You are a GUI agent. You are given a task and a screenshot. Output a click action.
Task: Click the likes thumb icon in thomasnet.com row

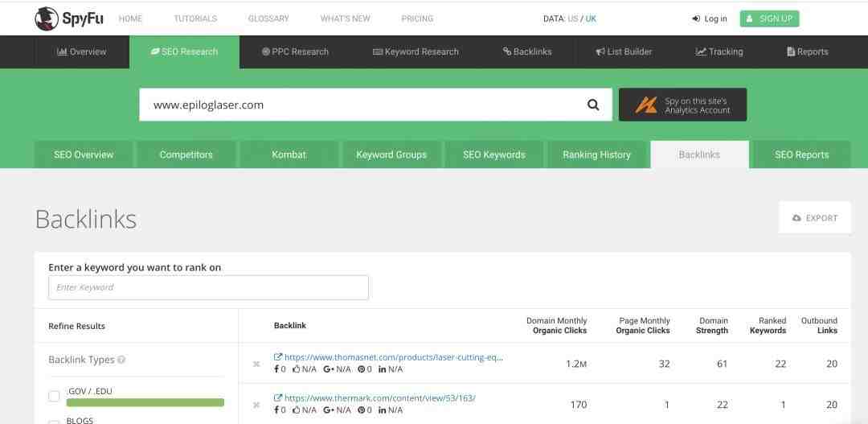tap(296, 369)
